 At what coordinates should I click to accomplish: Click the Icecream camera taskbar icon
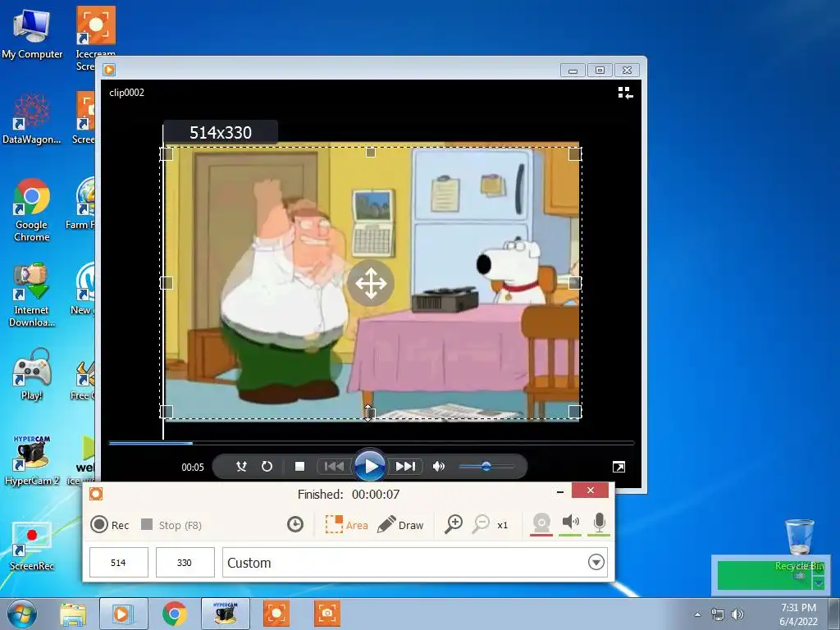pyautogui.click(x=327, y=614)
